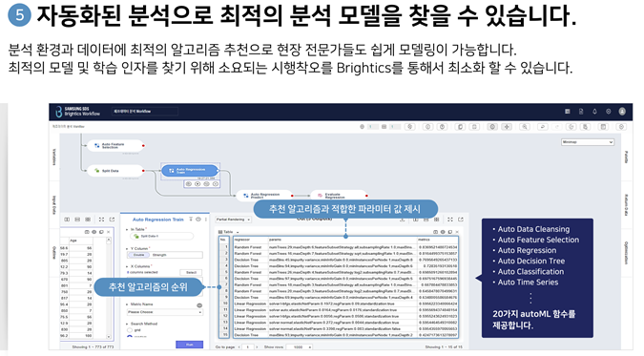Screen dimensions: 644x356
Task: Click the Split Data-1 In Table field
Action: coord(161,236)
